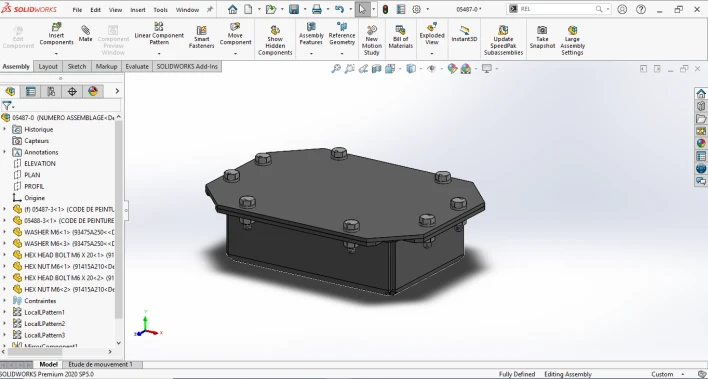The image size is (708, 379).
Task: Select the PLAN plane
Action: click(x=32, y=175)
